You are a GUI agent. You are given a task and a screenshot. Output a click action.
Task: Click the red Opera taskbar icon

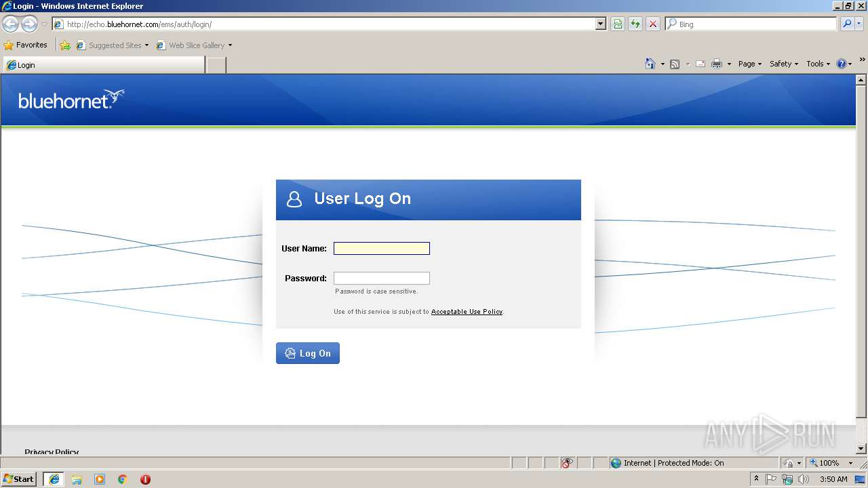[145, 479]
